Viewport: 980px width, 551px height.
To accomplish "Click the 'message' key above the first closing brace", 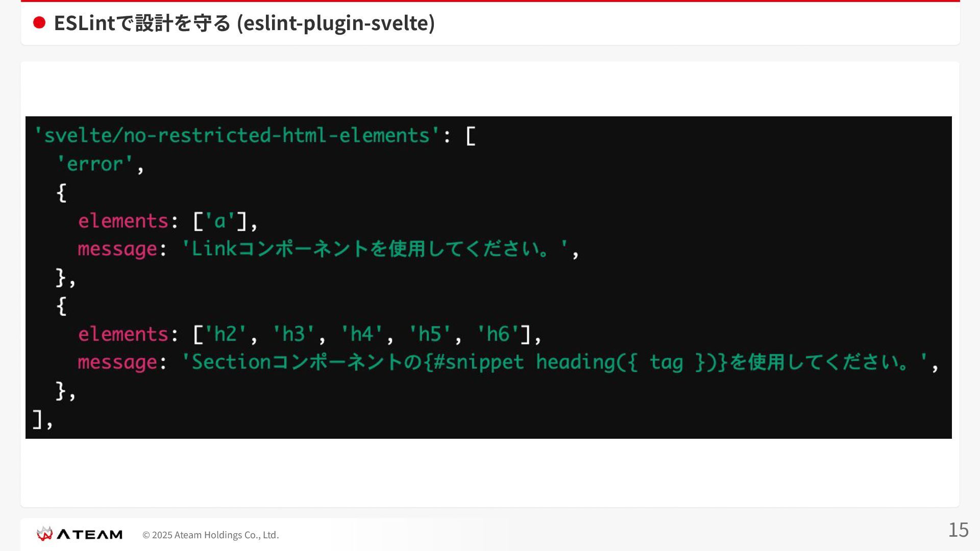I will [117, 249].
